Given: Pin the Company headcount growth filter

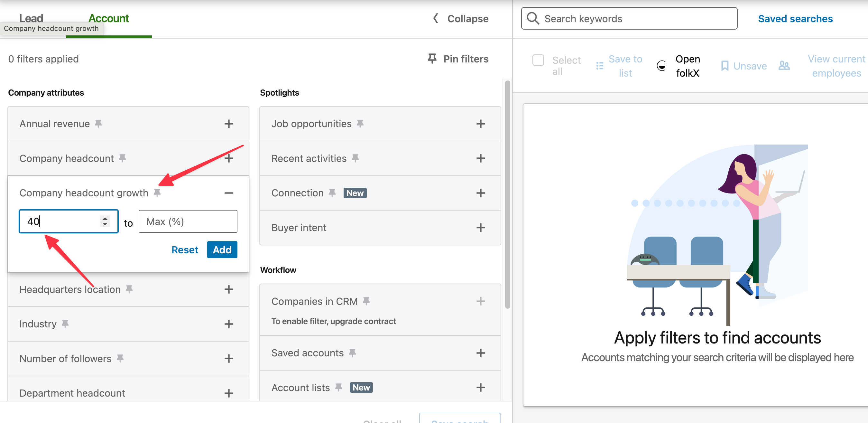Looking at the screenshot, I should [157, 193].
